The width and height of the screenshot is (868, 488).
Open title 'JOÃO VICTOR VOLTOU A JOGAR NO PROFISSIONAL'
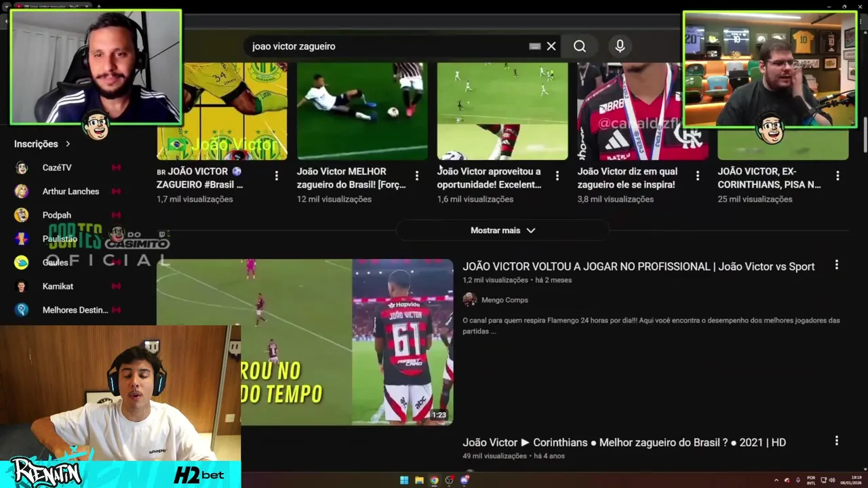[x=639, y=266]
